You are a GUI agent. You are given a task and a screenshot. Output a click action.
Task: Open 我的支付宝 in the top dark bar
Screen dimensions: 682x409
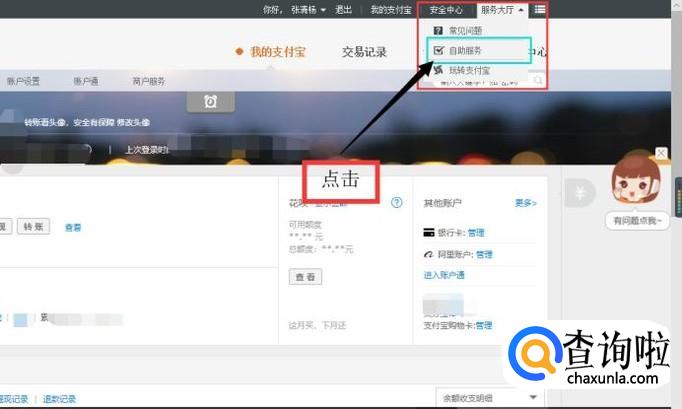391,10
